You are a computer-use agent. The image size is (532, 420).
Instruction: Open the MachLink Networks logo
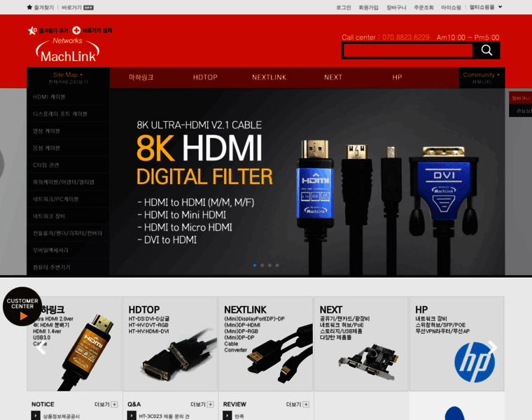[x=67, y=50]
